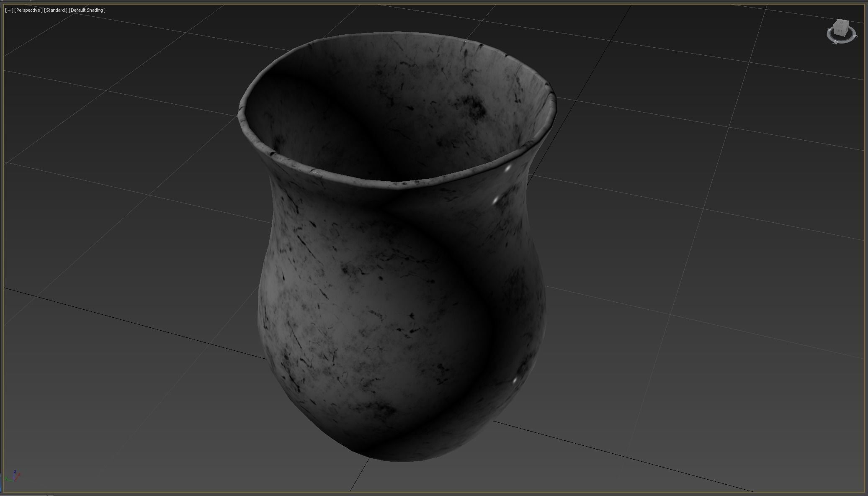Open the Default Shading menu
868x496 pixels.
click(87, 10)
